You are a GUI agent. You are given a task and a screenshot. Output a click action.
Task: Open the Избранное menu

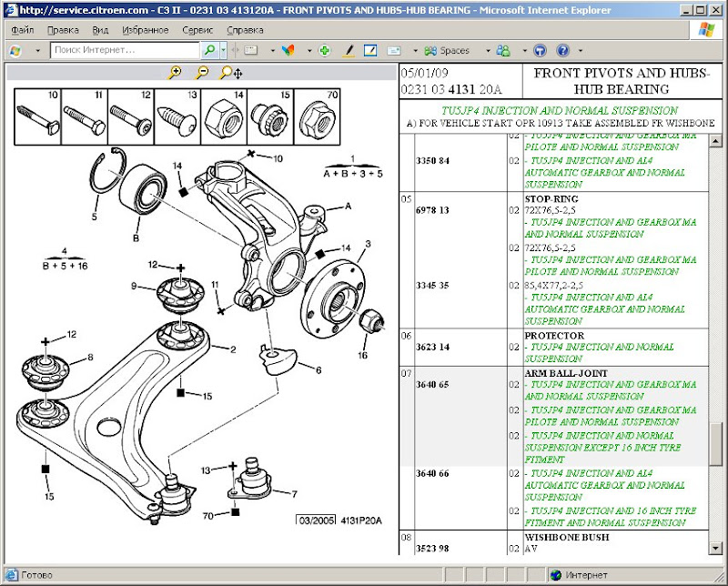pos(144,30)
